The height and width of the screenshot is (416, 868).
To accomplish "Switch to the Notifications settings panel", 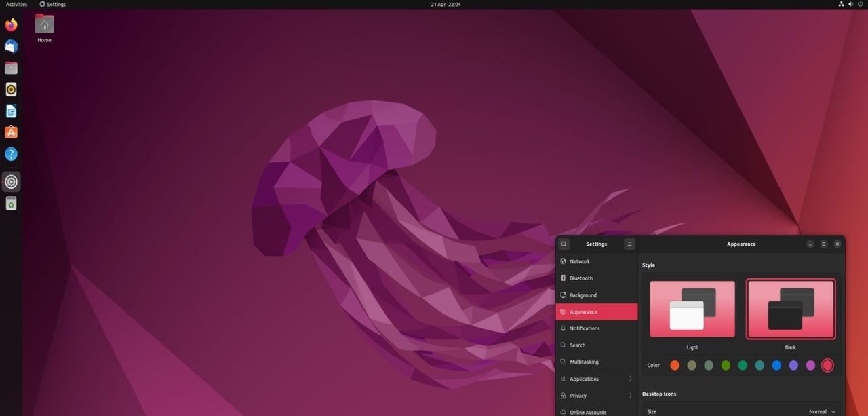I will click(x=584, y=328).
